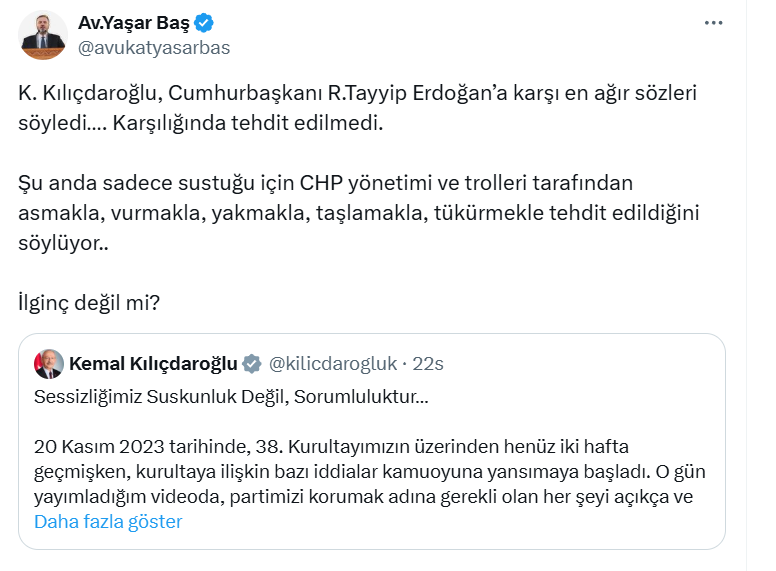Visit the @avukatyasarbas handle

[x=153, y=48]
